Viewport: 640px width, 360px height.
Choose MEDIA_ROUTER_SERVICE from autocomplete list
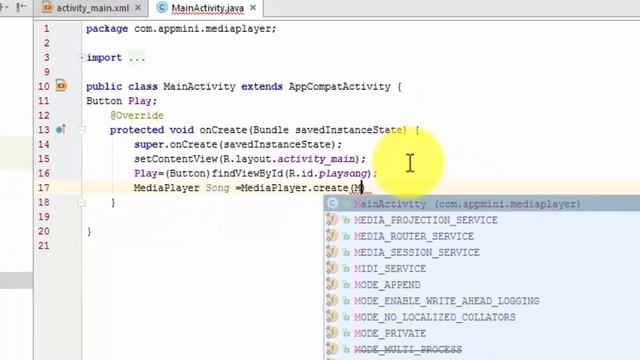(482, 236)
